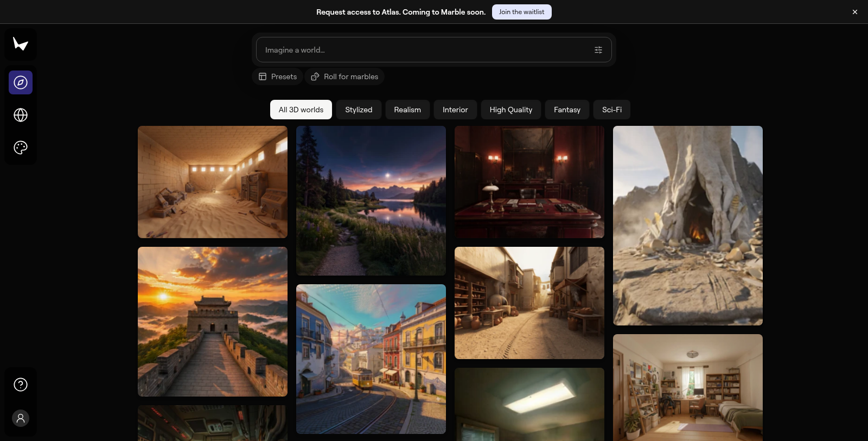Dismiss the Atlas announcement banner

coord(855,12)
